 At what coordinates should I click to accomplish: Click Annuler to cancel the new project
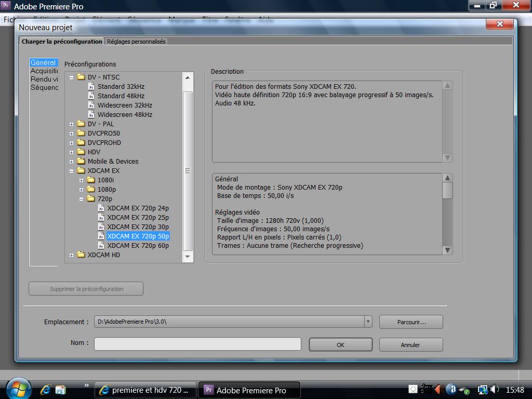click(411, 345)
